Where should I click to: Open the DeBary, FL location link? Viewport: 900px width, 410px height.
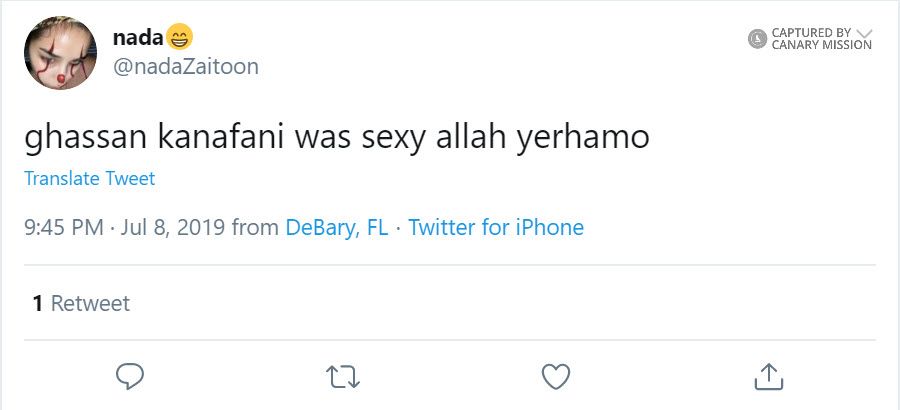pos(336,227)
